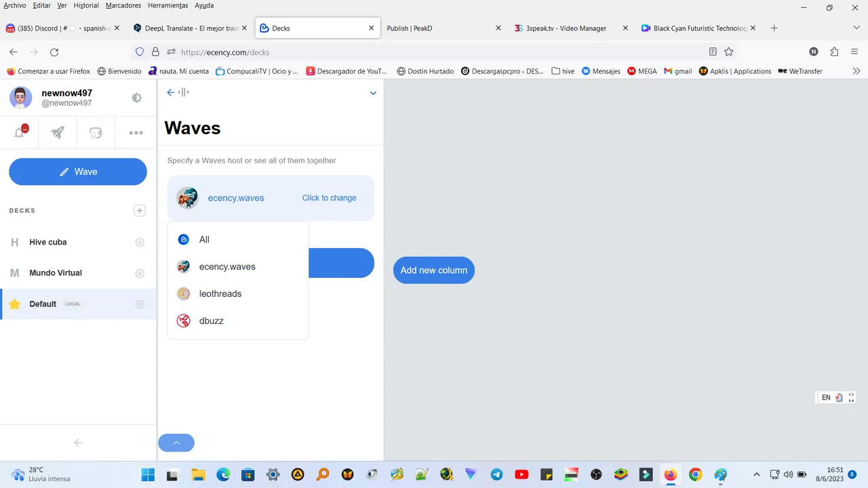Click the EN language bar indicator
This screenshot has width=868, height=488.
826,398
